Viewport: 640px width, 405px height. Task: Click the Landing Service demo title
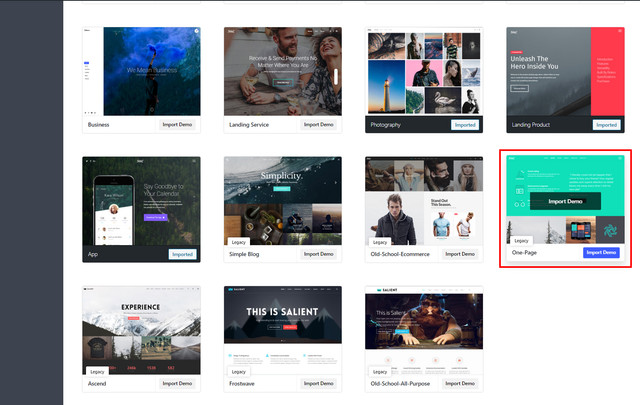[x=249, y=125]
